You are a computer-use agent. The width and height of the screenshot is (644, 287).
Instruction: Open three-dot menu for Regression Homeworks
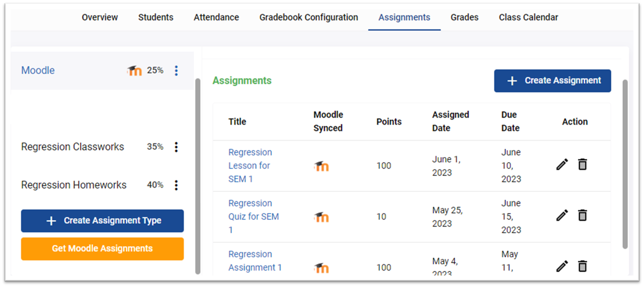click(x=176, y=185)
